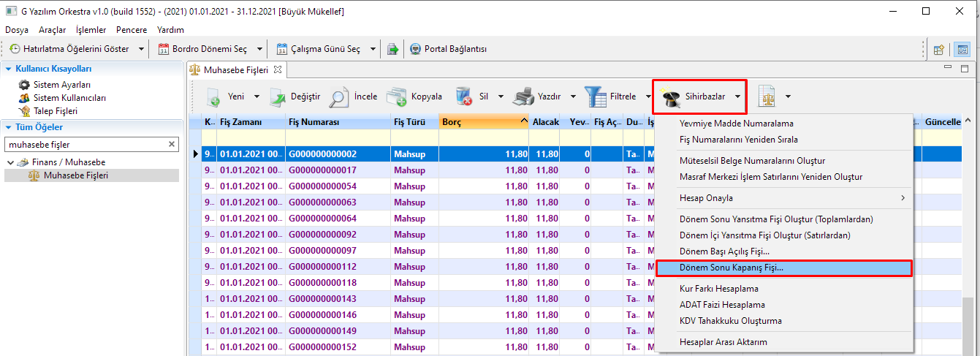
Task: Open the Araçlar menu
Action: pos(53,30)
